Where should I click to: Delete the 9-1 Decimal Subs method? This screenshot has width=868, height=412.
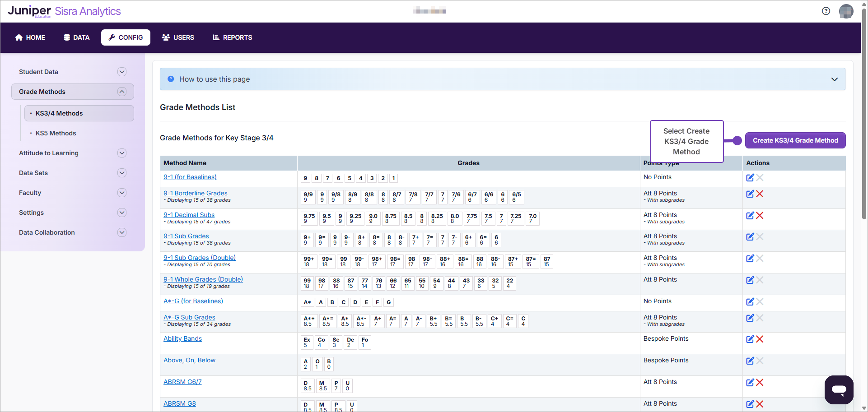click(x=760, y=215)
